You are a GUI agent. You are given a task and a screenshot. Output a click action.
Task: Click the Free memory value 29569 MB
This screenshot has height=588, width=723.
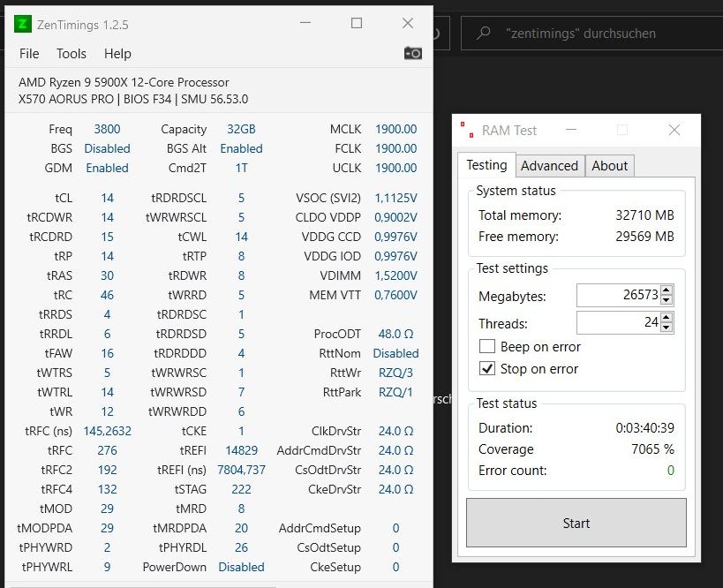(644, 236)
